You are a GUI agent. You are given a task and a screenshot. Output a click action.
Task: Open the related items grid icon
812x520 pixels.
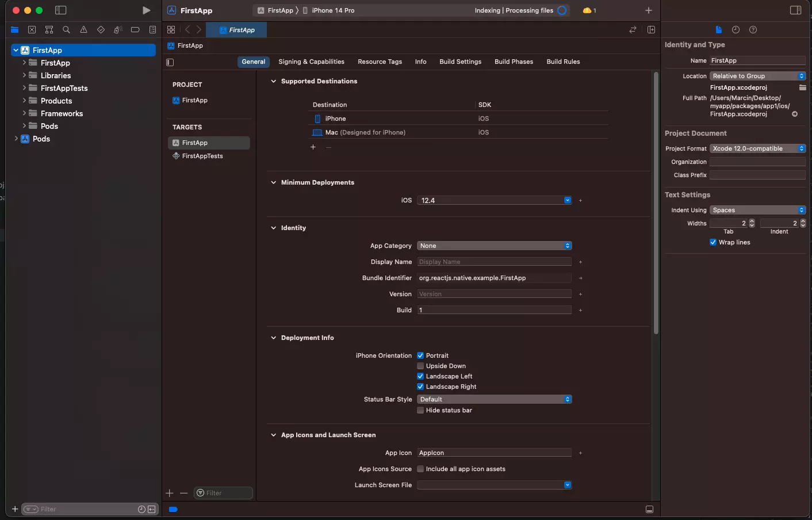tap(171, 30)
